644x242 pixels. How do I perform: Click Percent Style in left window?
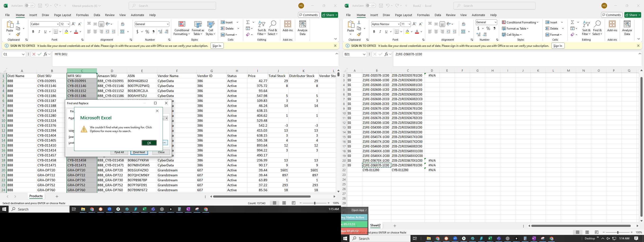tap(147, 32)
